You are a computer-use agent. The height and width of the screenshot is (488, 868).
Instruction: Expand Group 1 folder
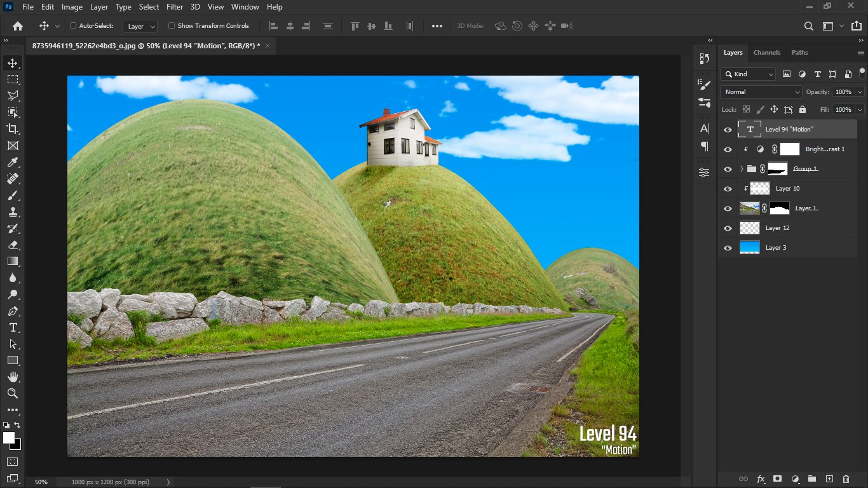click(742, 169)
